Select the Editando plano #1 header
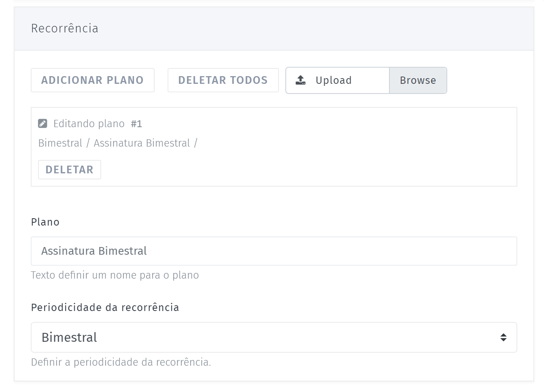This screenshot has width=544, height=392. pyautogui.click(x=90, y=124)
